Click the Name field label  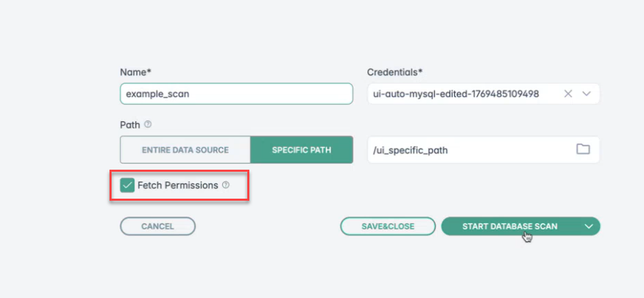click(135, 72)
